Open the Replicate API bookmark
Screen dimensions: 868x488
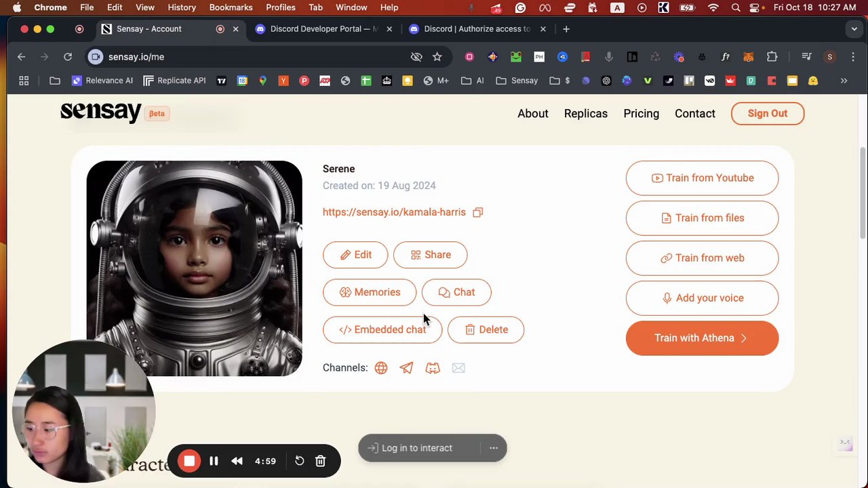click(174, 81)
